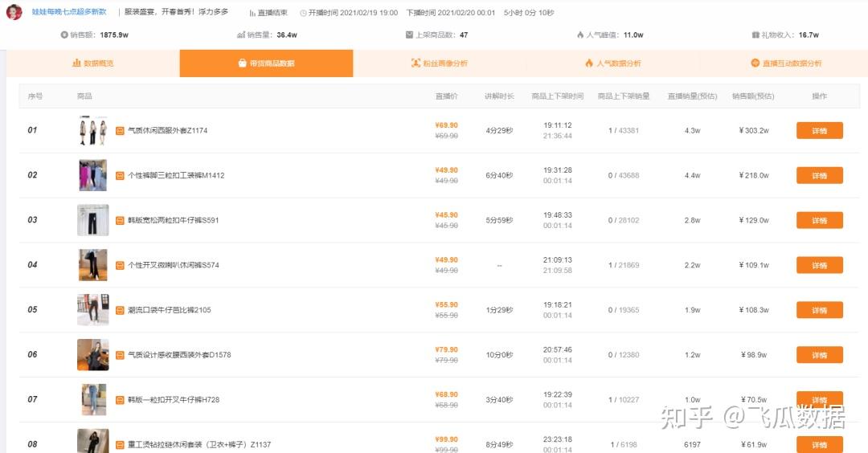Click the streamer avatar at top left
The width and height of the screenshot is (868, 453).
[14, 13]
